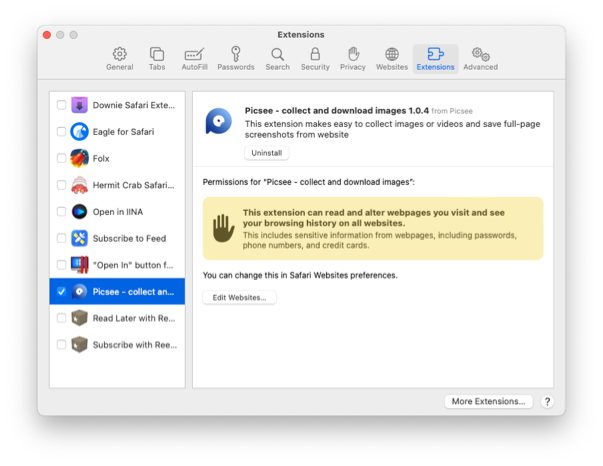Click the Folx rocket icon

pos(79,158)
